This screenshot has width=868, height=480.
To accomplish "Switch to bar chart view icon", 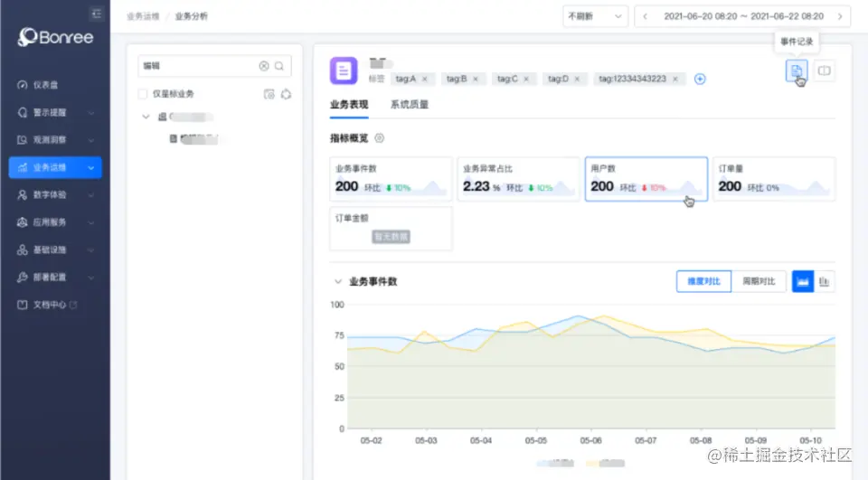I will click(825, 281).
